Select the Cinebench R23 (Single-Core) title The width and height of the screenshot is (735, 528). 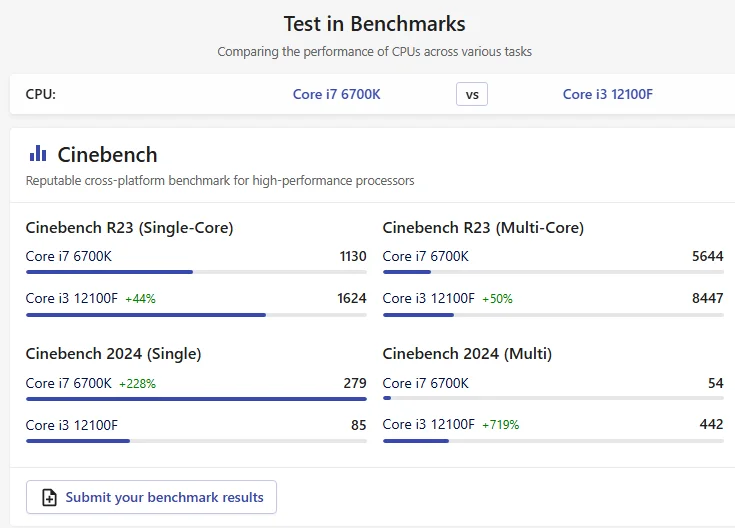pos(129,228)
